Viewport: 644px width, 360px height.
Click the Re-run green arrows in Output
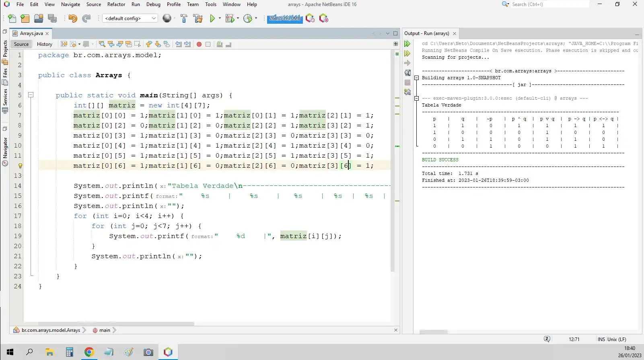click(407, 44)
